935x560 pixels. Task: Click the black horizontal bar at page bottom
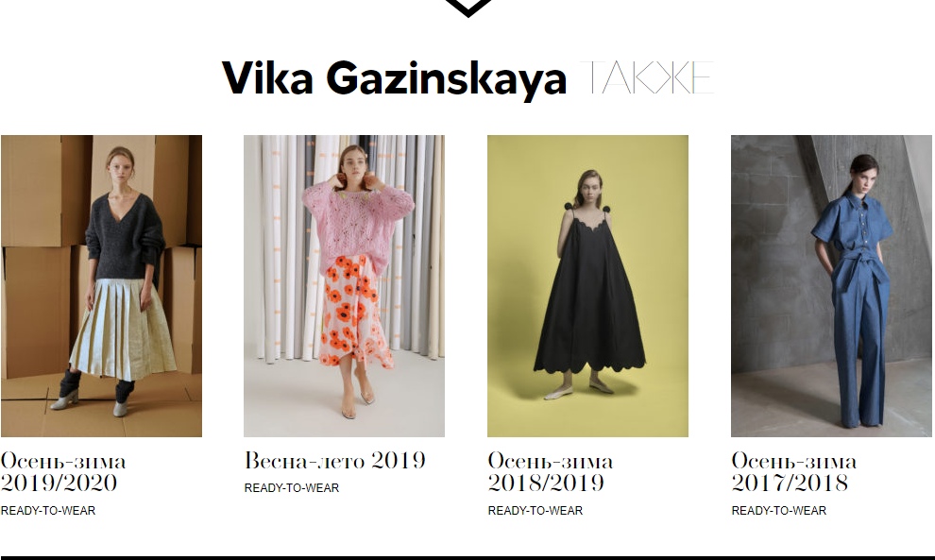tap(467, 557)
